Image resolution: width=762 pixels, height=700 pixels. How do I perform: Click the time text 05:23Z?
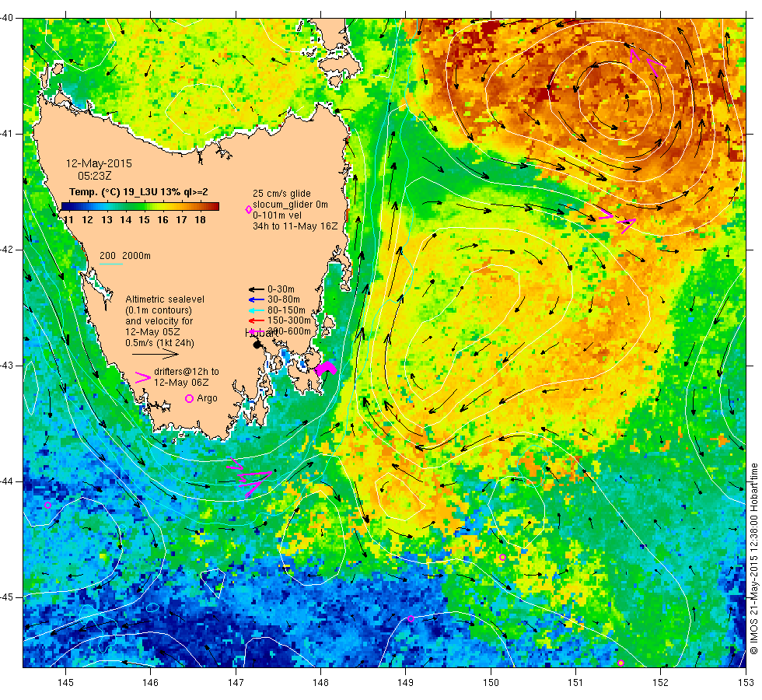[x=95, y=176]
